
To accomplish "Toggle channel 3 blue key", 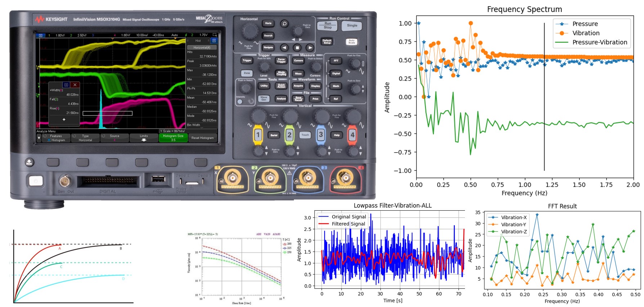I will pyautogui.click(x=321, y=135).
